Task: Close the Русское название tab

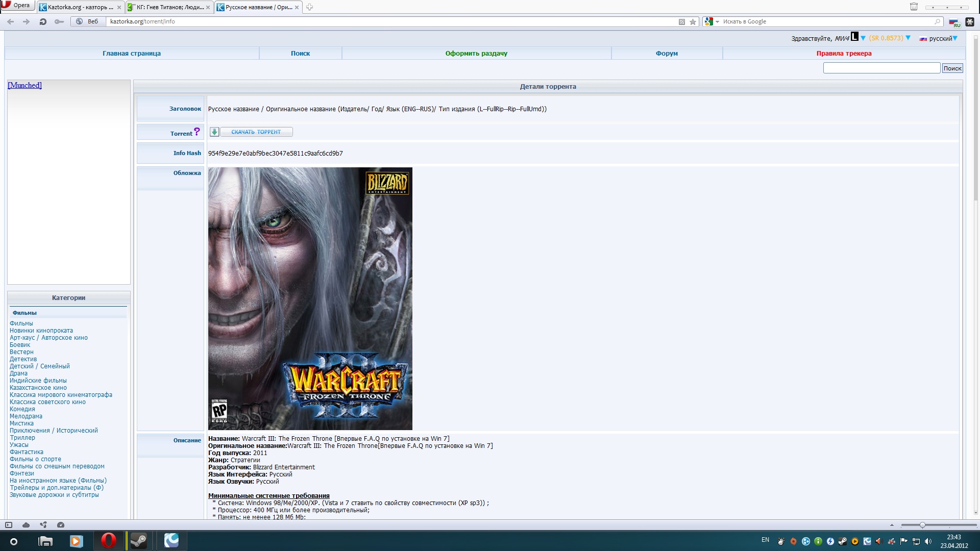Action: point(297,7)
